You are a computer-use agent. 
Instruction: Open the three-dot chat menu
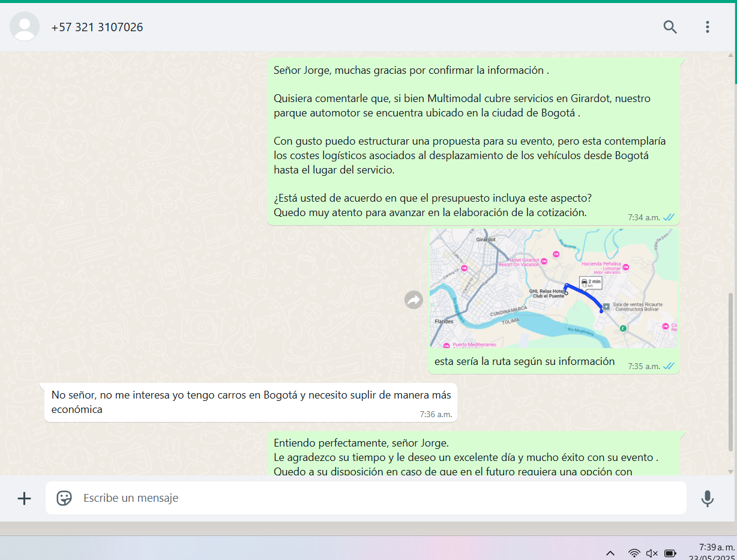tap(707, 27)
